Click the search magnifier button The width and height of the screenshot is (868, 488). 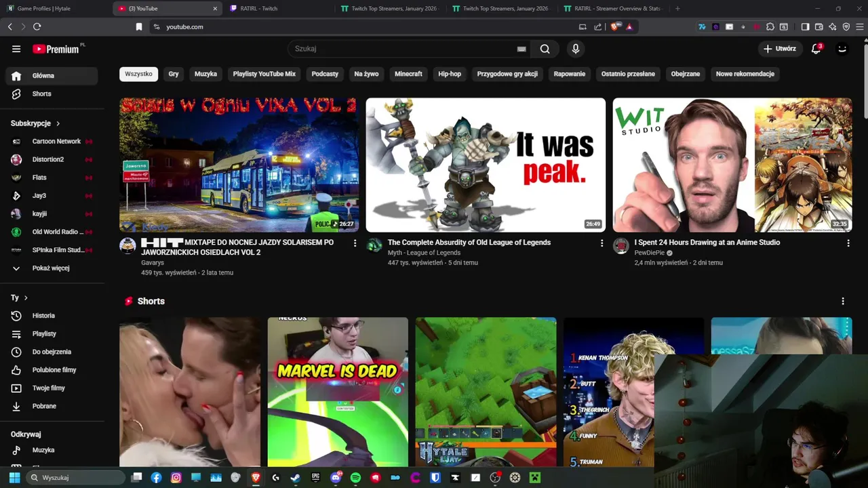pos(545,49)
